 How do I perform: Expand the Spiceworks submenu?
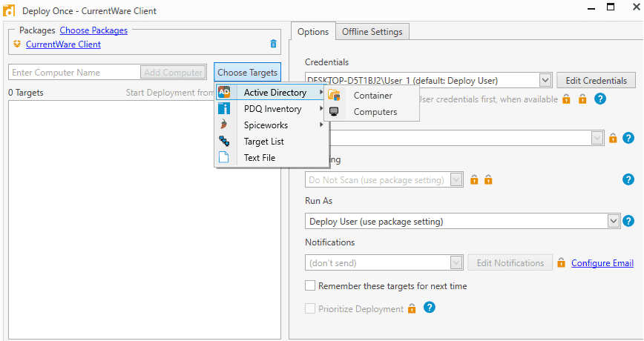click(x=321, y=125)
